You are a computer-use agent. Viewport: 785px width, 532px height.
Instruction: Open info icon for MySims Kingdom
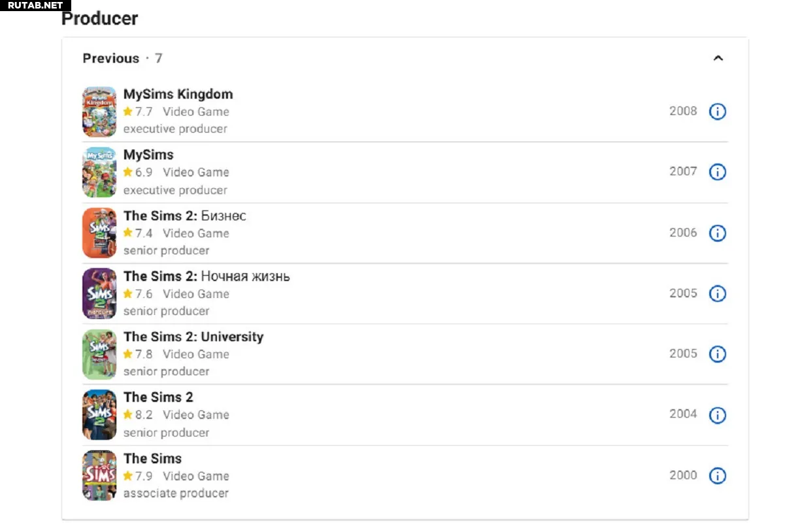tap(718, 112)
